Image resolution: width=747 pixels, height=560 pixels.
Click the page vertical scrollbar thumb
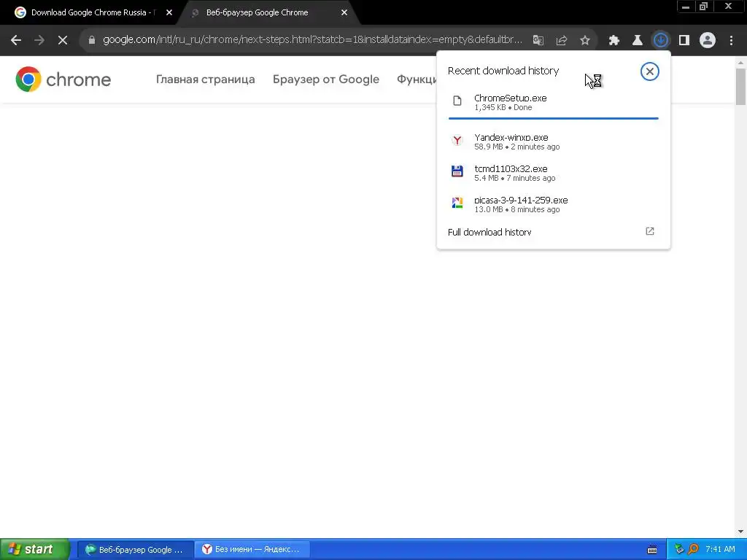pyautogui.click(x=740, y=86)
